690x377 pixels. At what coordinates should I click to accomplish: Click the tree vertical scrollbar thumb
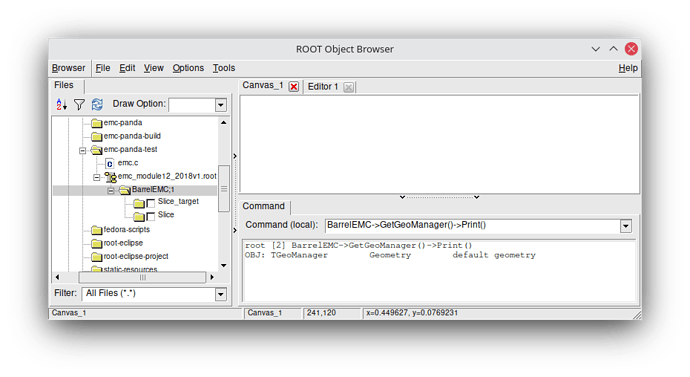(x=224, y=189)
